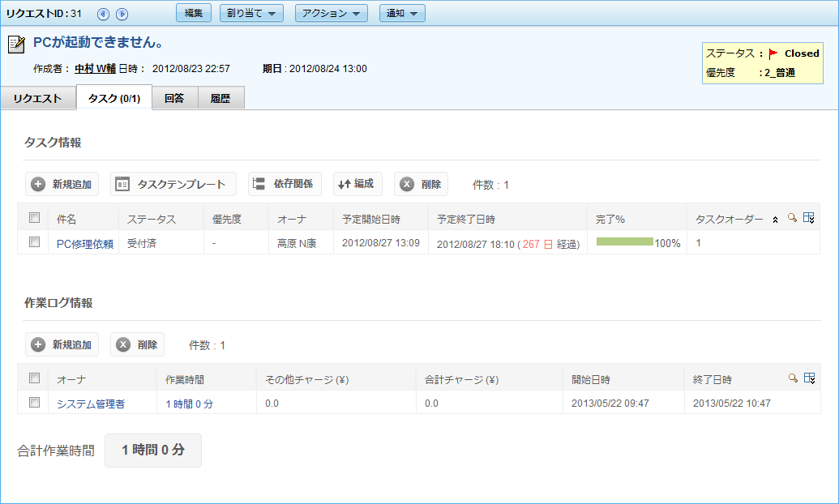Click the 受付済 status cell
839x504 pixels.
(142, 243)
